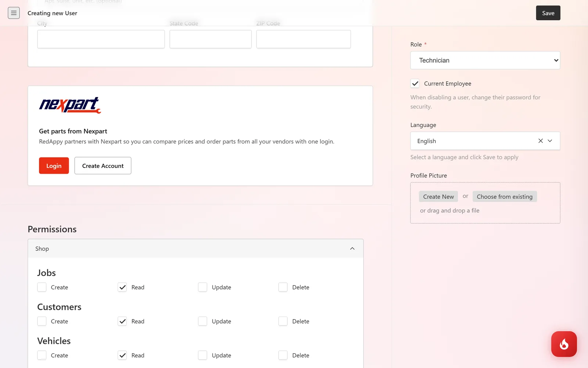Expand the Language dropdown arrow
The image size is (588, 368).
pos(550,141)
